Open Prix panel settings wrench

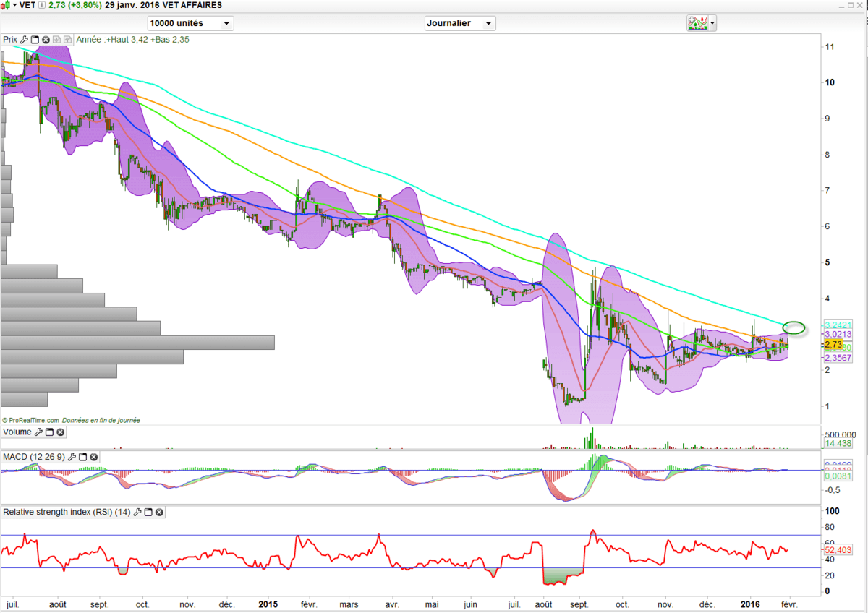pyautogui.click(x=25, y=40)
